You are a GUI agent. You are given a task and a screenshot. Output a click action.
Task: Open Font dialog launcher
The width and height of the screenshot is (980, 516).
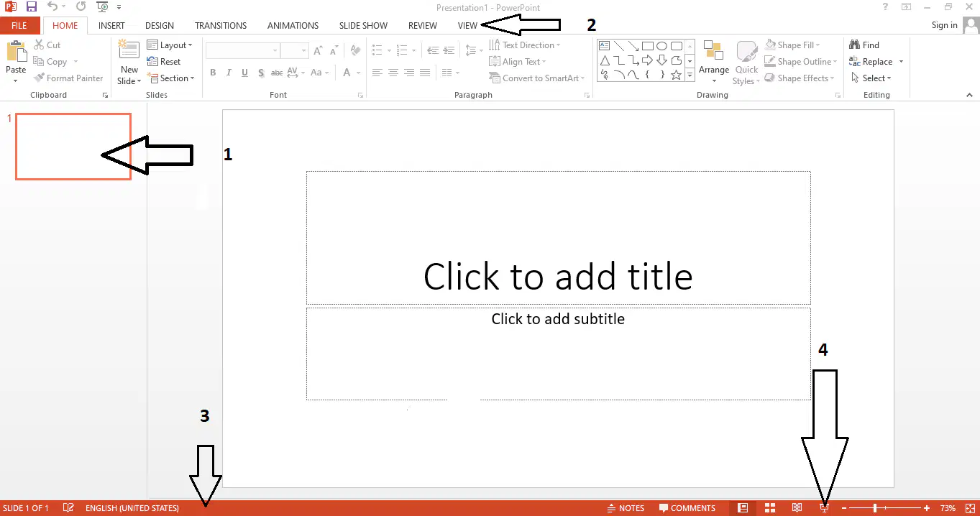[360, 96]
